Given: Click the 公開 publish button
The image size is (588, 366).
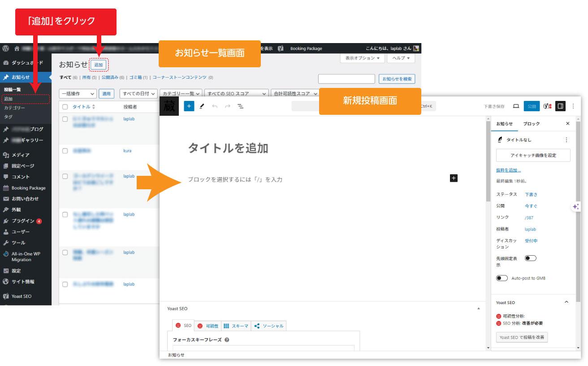Looking at the screenshot, I should coord(532,106).
